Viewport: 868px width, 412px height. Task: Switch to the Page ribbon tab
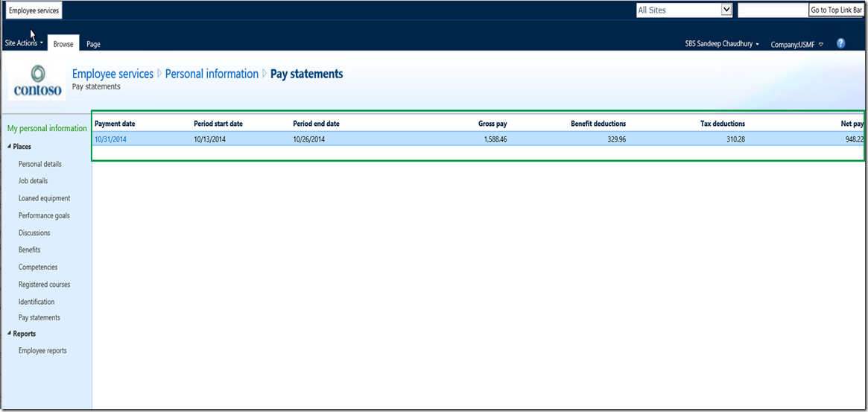click(93, 44)
